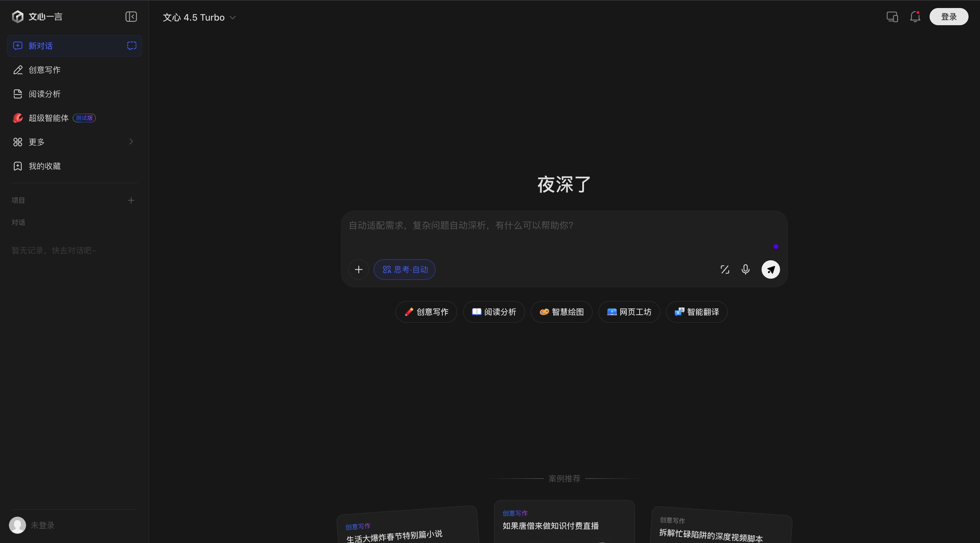Click the 网页工坊 chip

coord(629,312)
